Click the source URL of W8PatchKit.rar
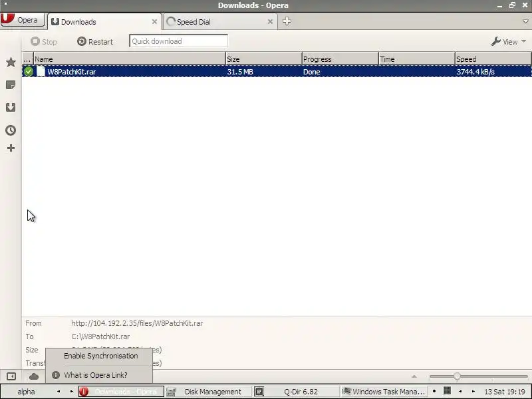Image resolution: width=532 pixels, height=399 pixels. (137, 323)
